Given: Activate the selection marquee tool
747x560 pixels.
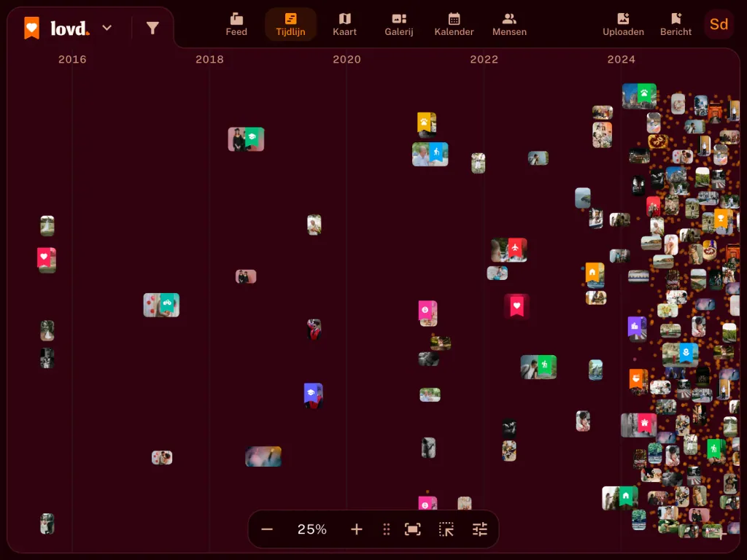Looking at the screenshot, I should (446, 529).
